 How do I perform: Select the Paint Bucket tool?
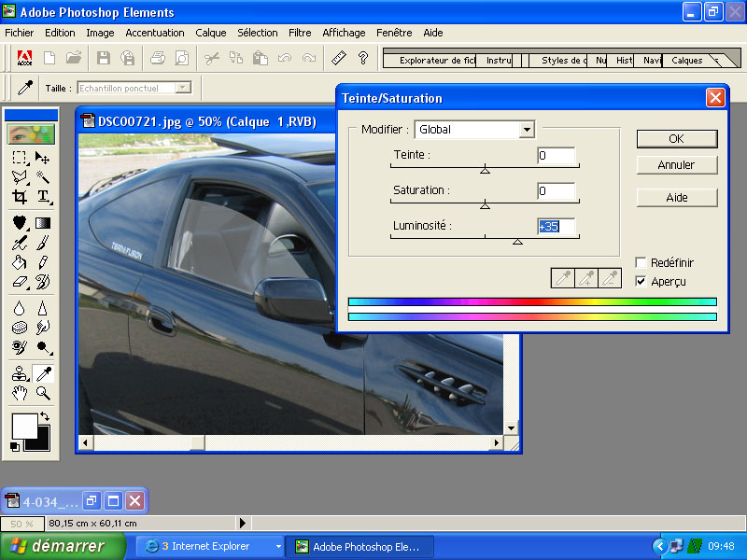coord(19,262)
